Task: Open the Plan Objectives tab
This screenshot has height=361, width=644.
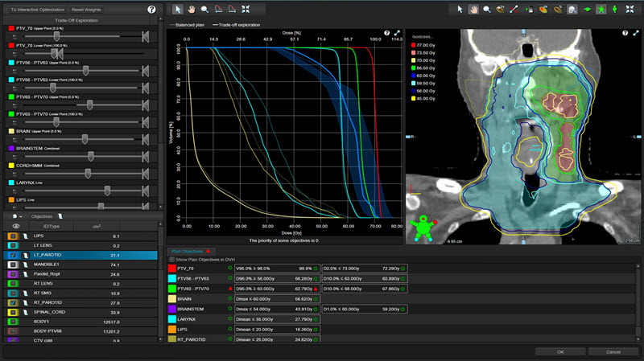Action: pos(188,251)
